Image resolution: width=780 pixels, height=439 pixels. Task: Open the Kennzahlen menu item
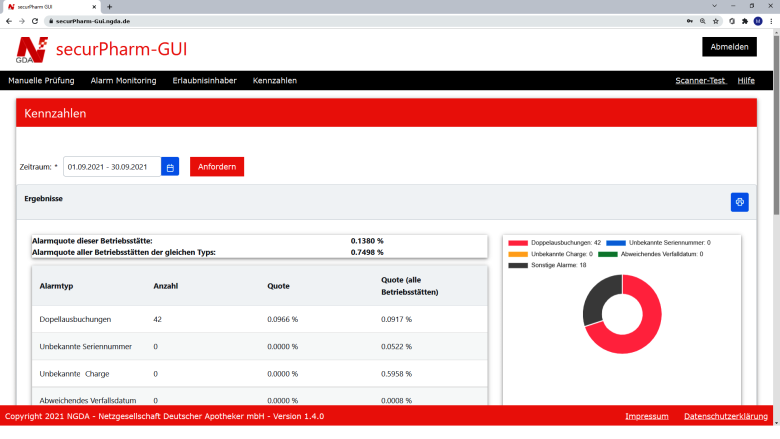pos(274,80)
